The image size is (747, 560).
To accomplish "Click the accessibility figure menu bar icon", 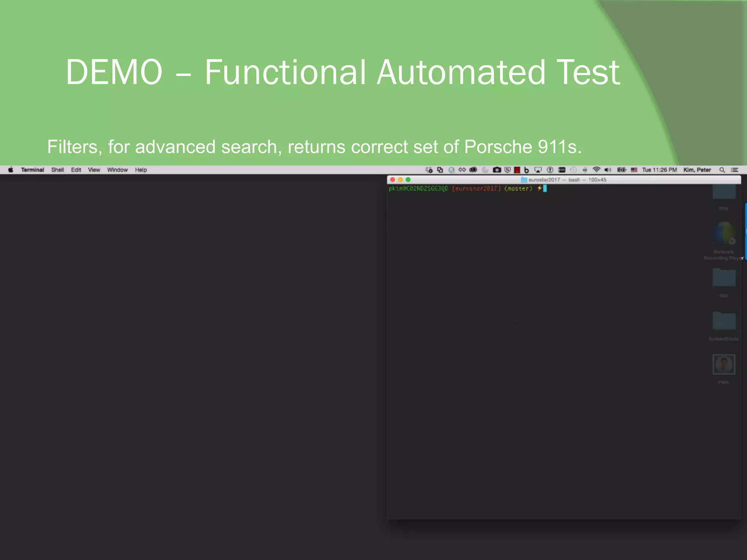I will pos(550,170).
